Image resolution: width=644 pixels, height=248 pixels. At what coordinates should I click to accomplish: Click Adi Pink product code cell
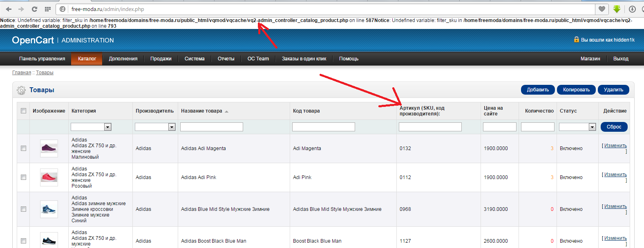pos(302,177)
